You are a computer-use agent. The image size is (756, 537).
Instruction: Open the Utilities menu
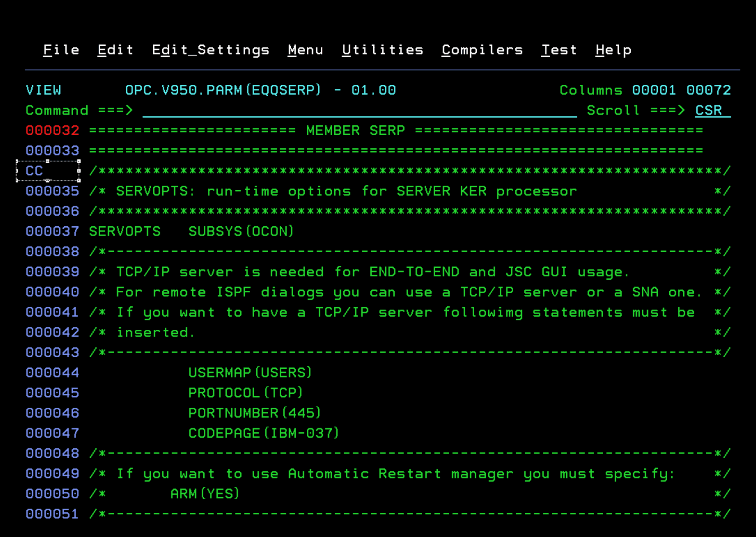pyautogui.click(x=383, y=50)
